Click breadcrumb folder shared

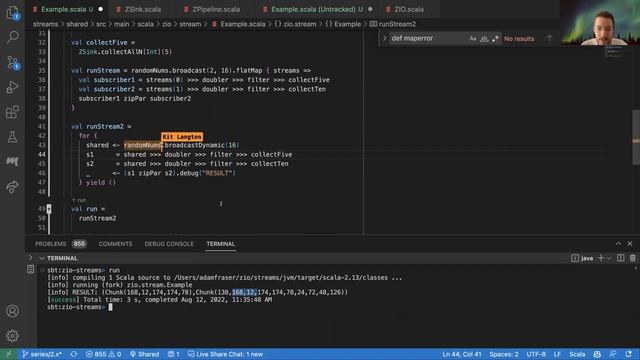point(77,24)
